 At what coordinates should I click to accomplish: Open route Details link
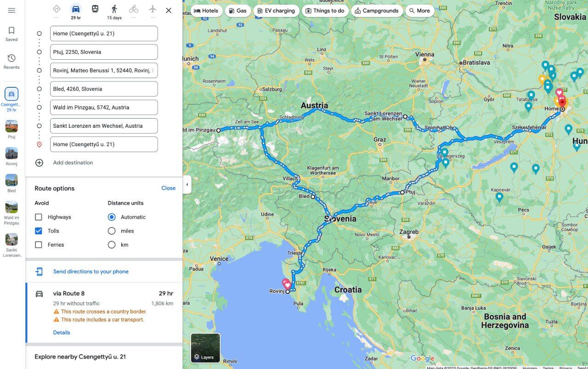click(x=62, y=332)
